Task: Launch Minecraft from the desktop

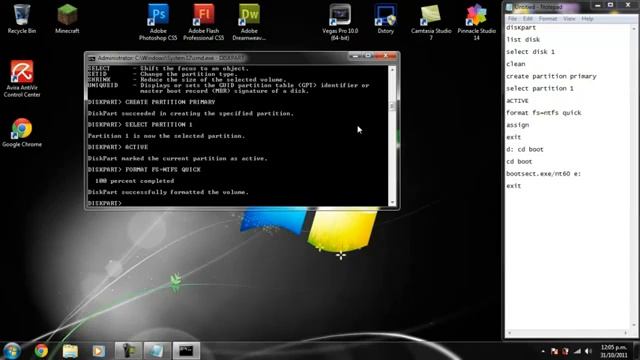Action: [x=67, y=19]
